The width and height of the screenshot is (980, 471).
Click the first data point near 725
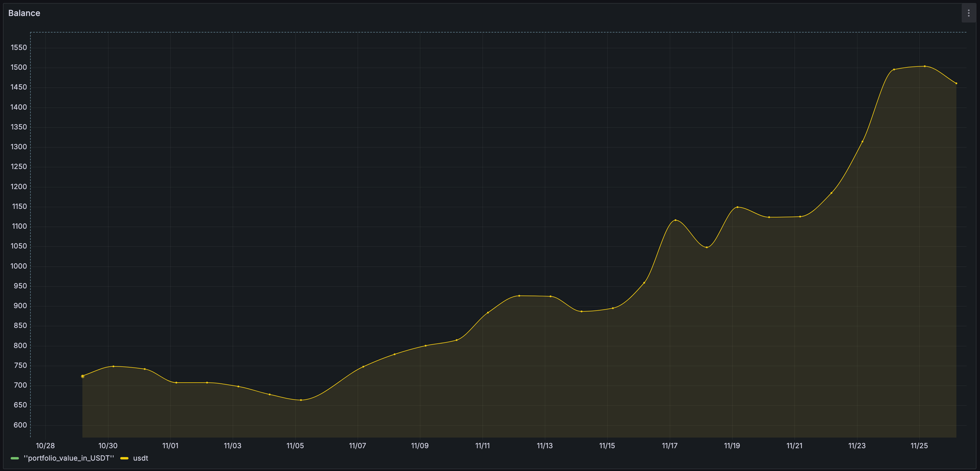82,376
